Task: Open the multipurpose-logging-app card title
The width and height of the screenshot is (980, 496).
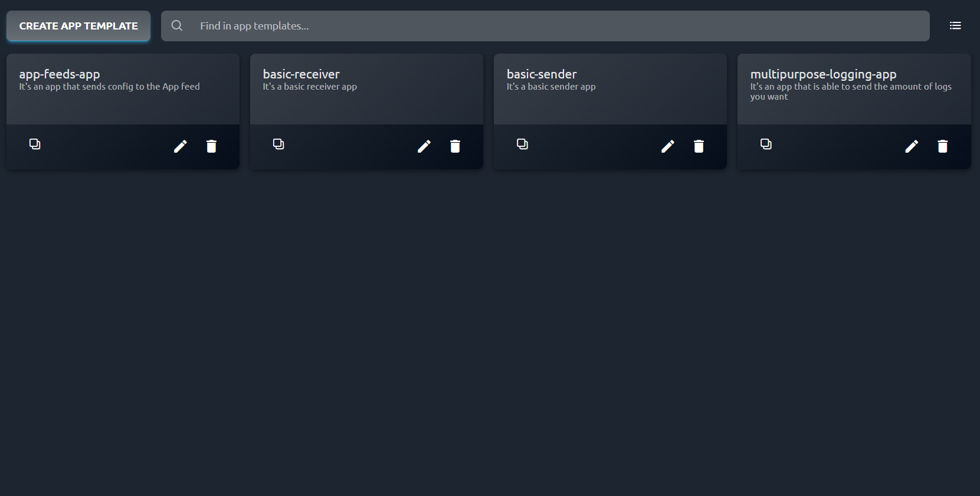Action: (823, 74)
